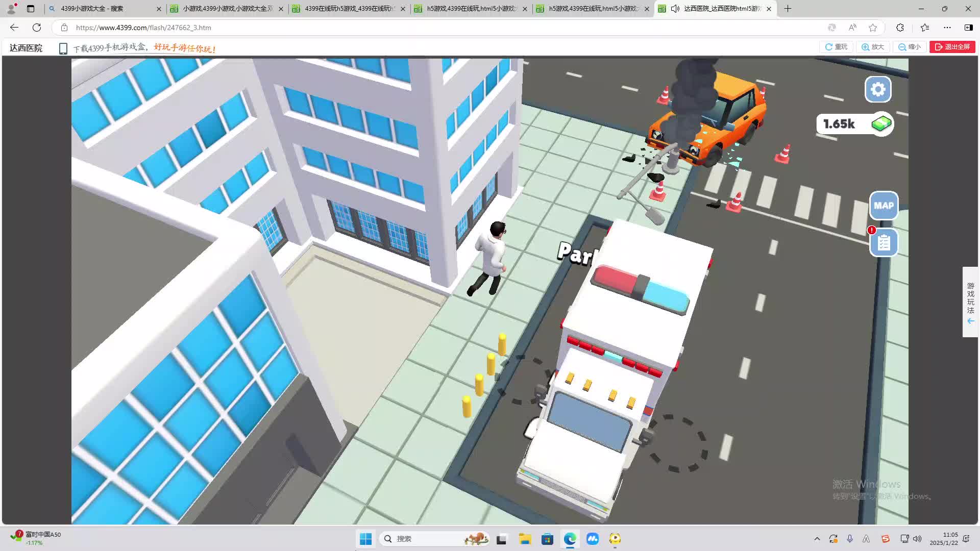
Task: Open the task clipboard icon
Action: pyautogui.click(x=884, y=243)
